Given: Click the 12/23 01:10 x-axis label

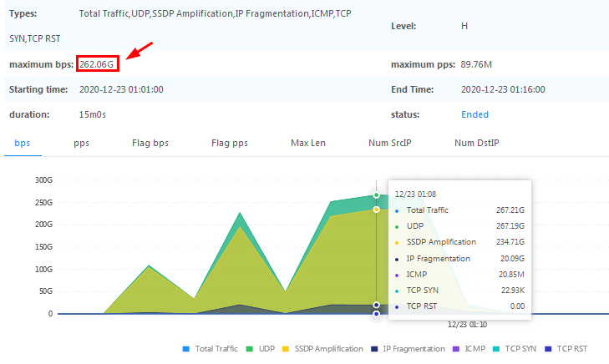Looking at the screenshot, I should pos(468,325).
